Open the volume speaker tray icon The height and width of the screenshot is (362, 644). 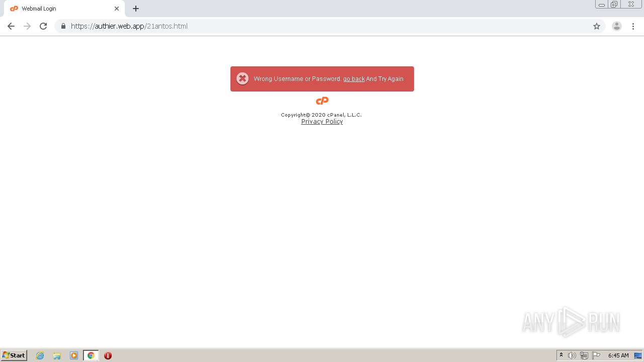coord(572,355)
